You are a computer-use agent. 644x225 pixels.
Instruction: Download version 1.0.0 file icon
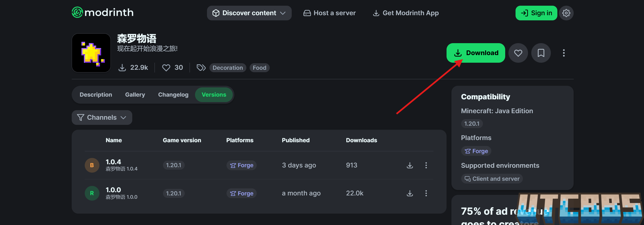(x=410, y=193)
